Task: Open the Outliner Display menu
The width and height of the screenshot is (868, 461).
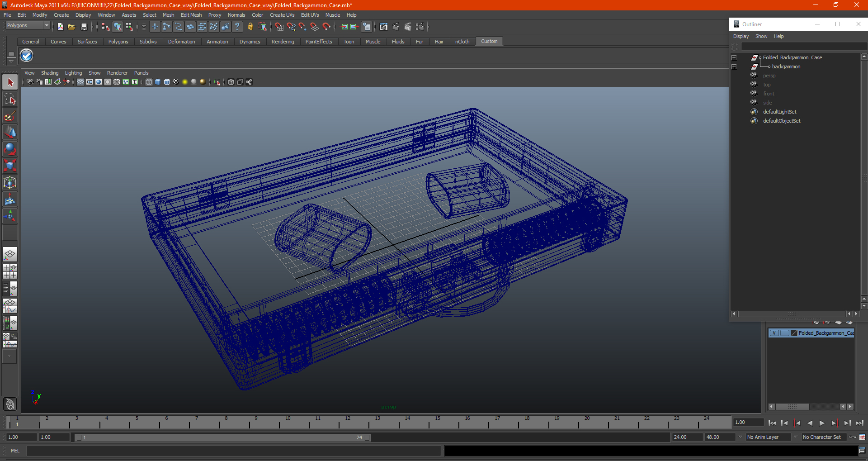Action: (741, 36)
